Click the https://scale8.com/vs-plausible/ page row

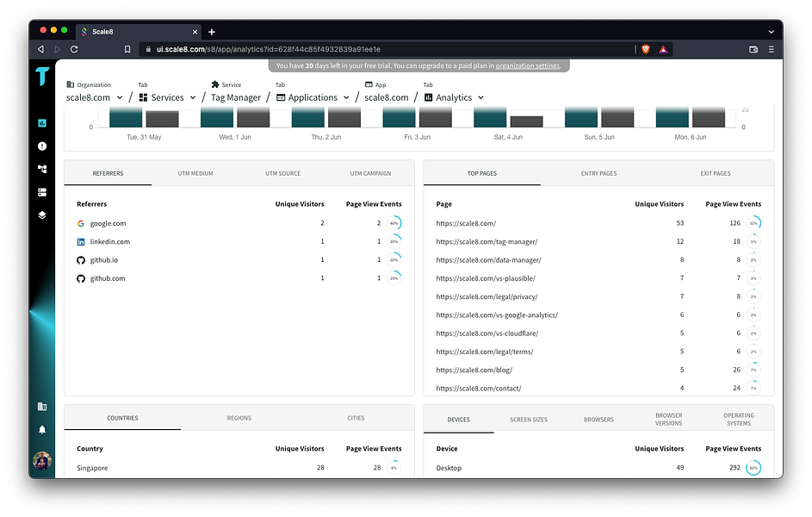point(598,278)
